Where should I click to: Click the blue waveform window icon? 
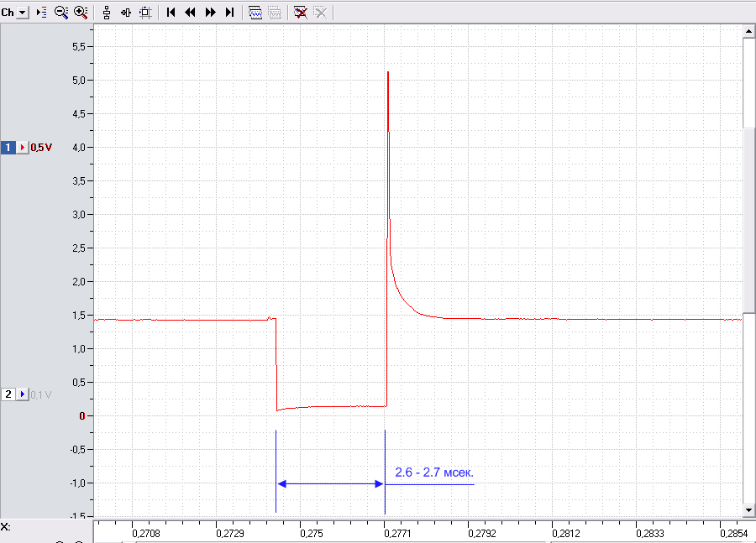(x=255, y=13)
